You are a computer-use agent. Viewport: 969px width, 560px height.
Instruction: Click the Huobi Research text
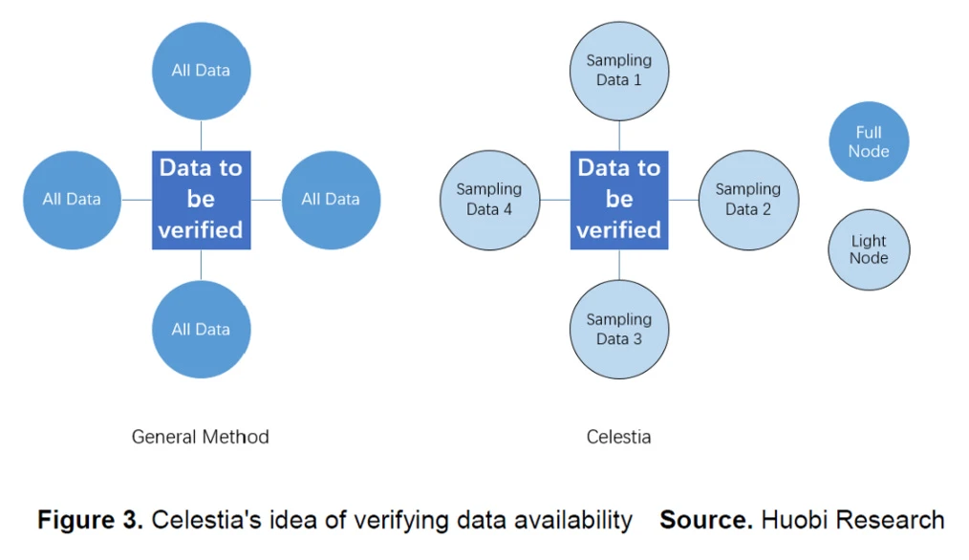852,521
